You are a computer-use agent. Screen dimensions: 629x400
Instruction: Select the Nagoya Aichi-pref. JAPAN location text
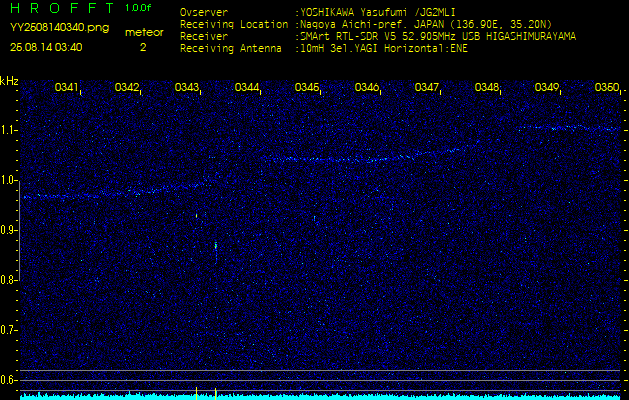(x=426, y=24)
